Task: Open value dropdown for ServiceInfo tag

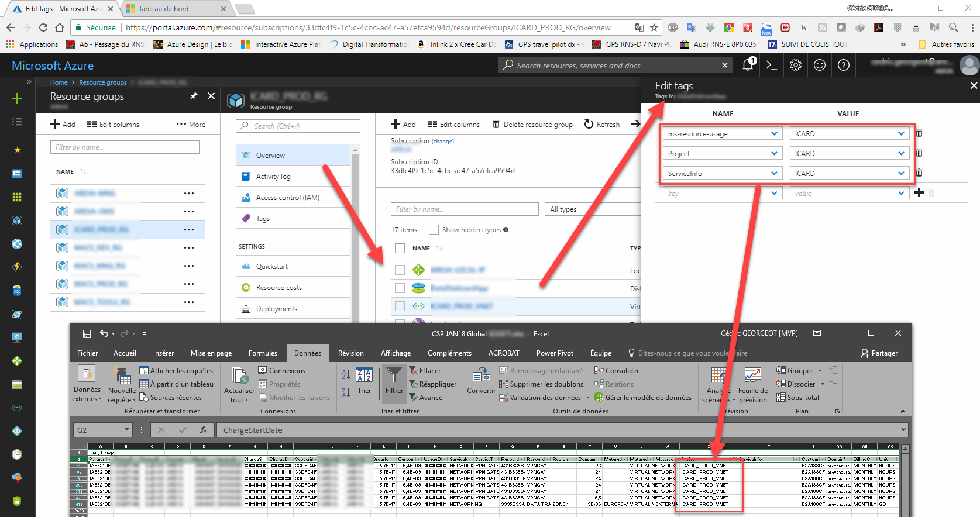Action: point(901,174)
